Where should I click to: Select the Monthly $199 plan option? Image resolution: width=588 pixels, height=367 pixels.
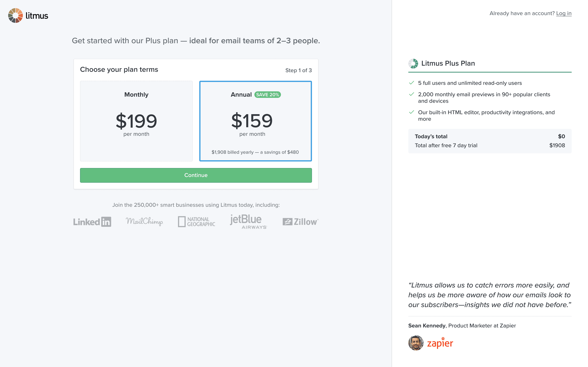(136, 121)
